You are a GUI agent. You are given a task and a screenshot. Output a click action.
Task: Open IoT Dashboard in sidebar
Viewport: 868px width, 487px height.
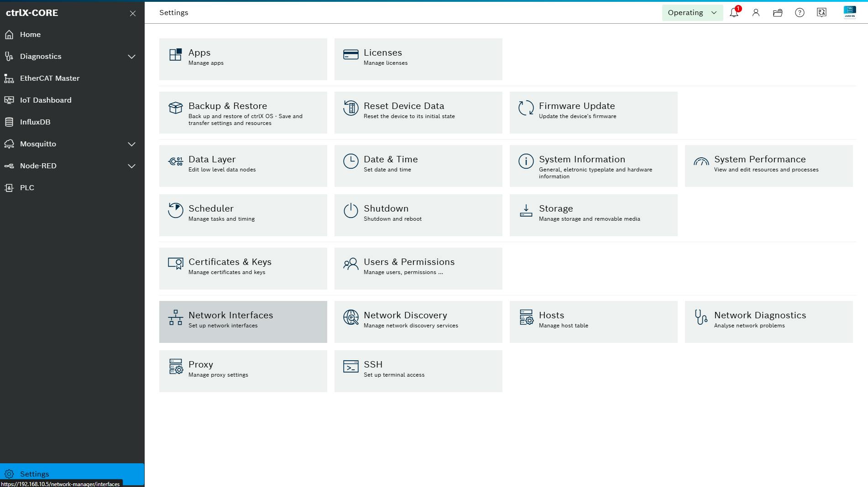point(72,100)
